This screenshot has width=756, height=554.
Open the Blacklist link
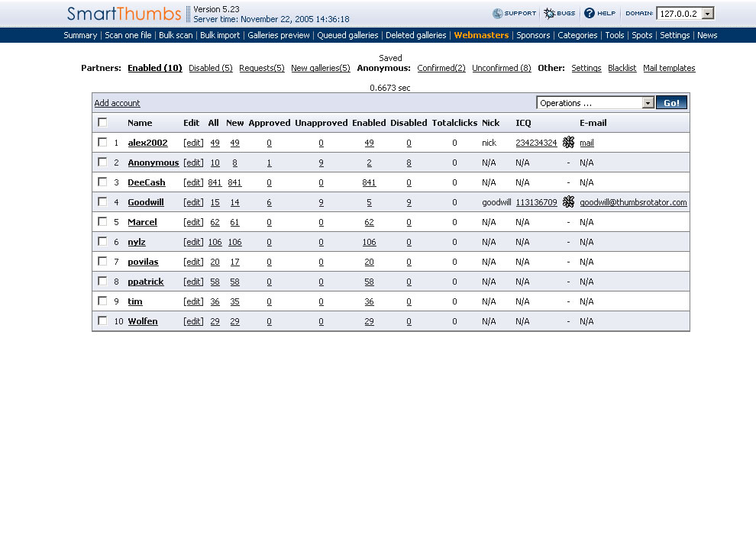[x=622, y=68]
